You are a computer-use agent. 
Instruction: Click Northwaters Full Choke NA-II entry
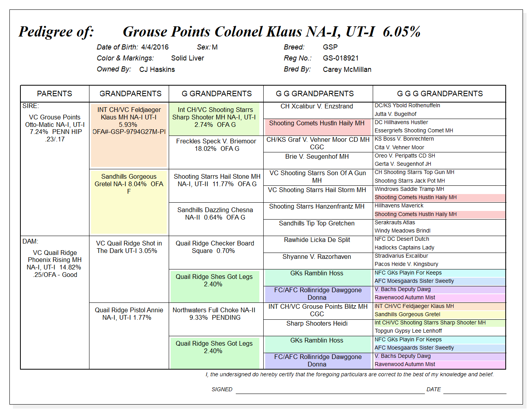click(x=214, y=314)
